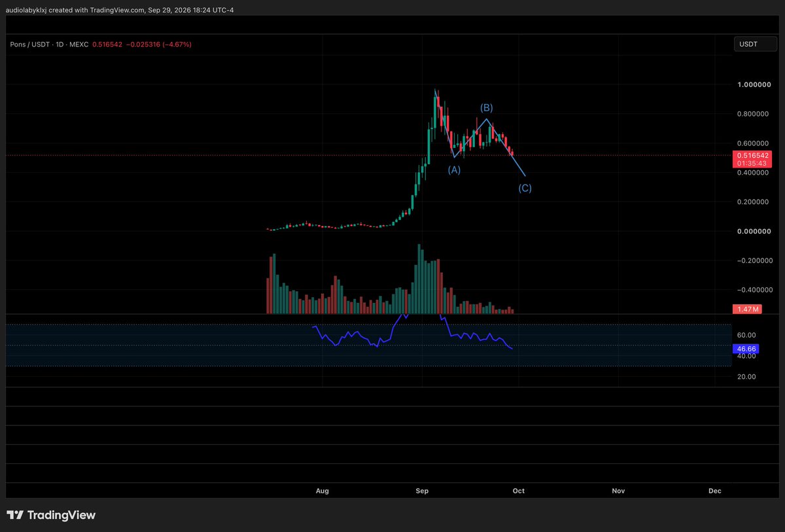Image resolution: width=785 pixels, height=532 pixels.
Task: Click the wave (A) label
Action: (x=454, y=169)
